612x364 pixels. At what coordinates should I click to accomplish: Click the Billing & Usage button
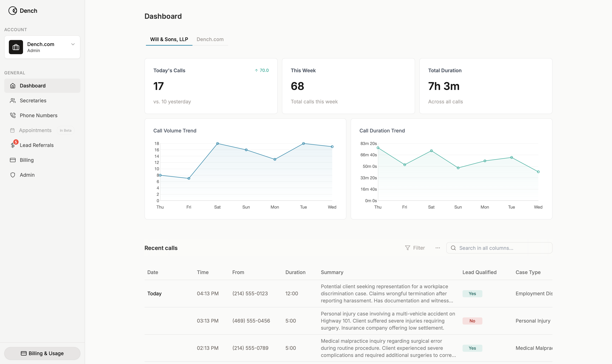pos(42,353)
